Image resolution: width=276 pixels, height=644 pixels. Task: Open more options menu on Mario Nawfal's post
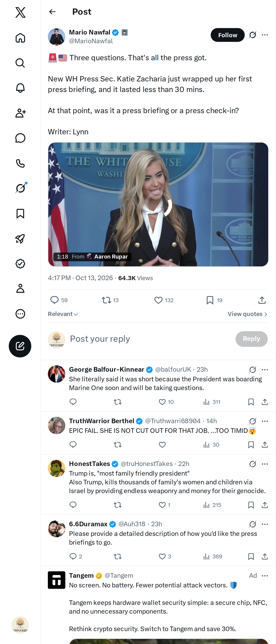tap(265, 35)
